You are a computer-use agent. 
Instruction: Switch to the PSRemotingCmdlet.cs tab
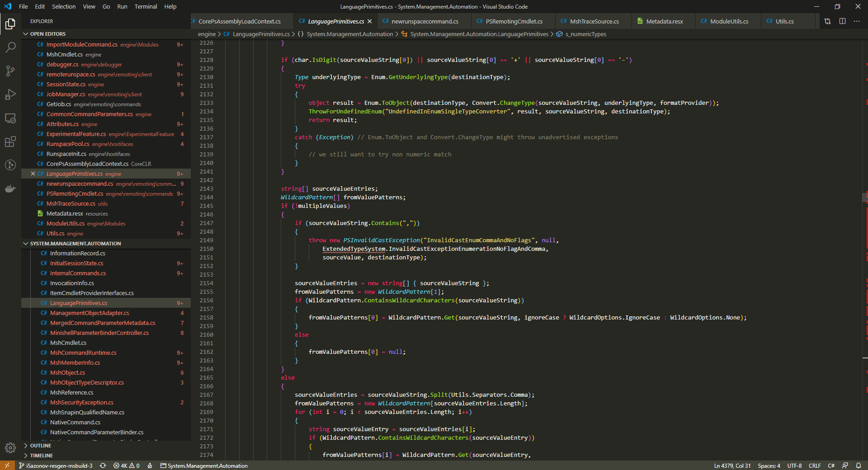point(514,21)
